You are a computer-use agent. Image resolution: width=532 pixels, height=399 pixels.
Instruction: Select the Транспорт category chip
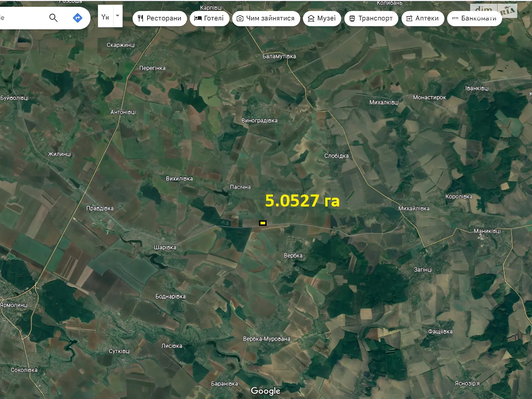[371, 18]
